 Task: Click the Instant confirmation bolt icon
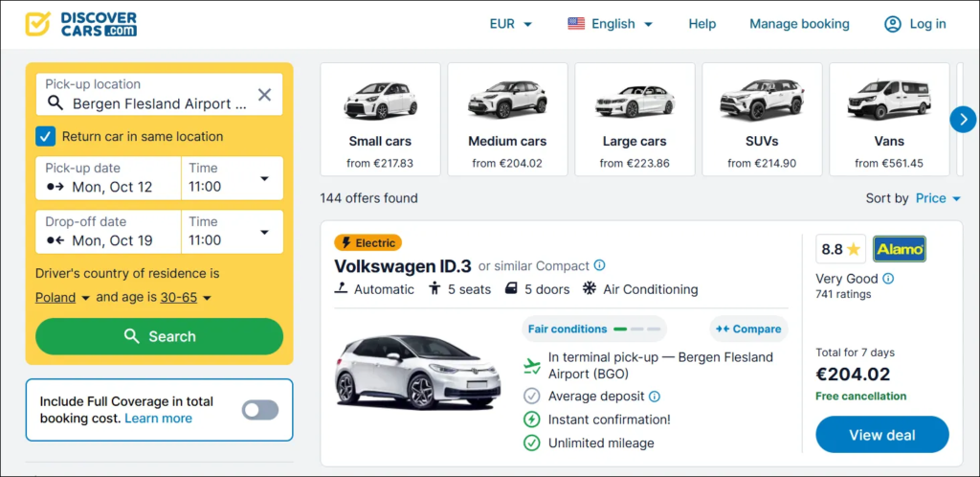coord(531,420)
